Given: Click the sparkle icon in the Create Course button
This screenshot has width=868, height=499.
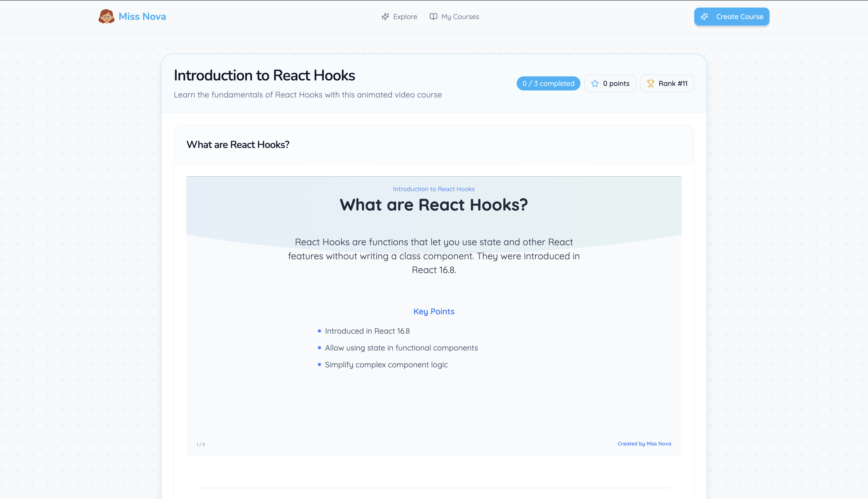Looking at the screenshot, I should click(x=704, y=16).
